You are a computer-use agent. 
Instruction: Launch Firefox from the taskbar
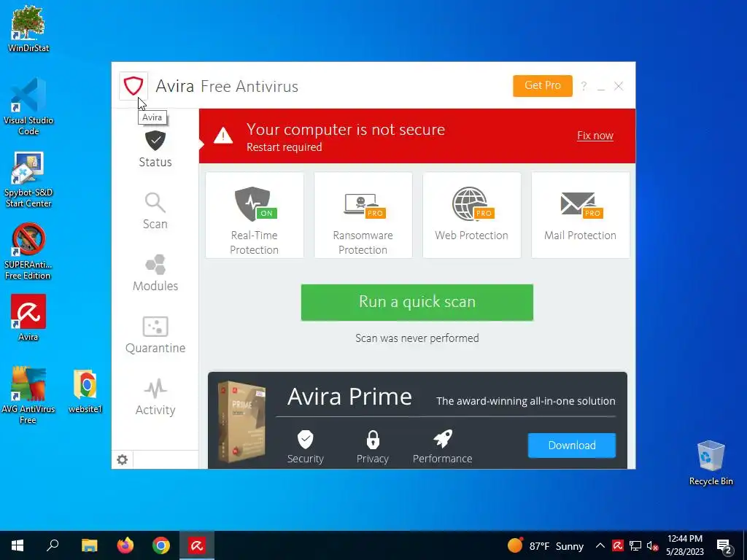coord(125,545)
